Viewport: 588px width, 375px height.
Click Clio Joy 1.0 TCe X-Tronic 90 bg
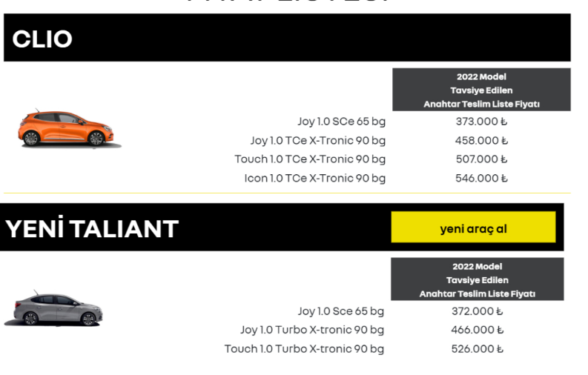[x=318, y=141]
